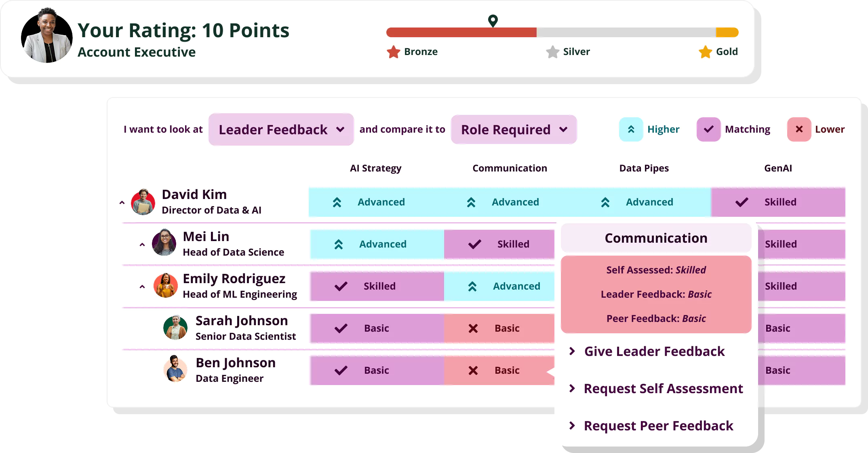Click David Kim's profile avatar

click(143, 202)
